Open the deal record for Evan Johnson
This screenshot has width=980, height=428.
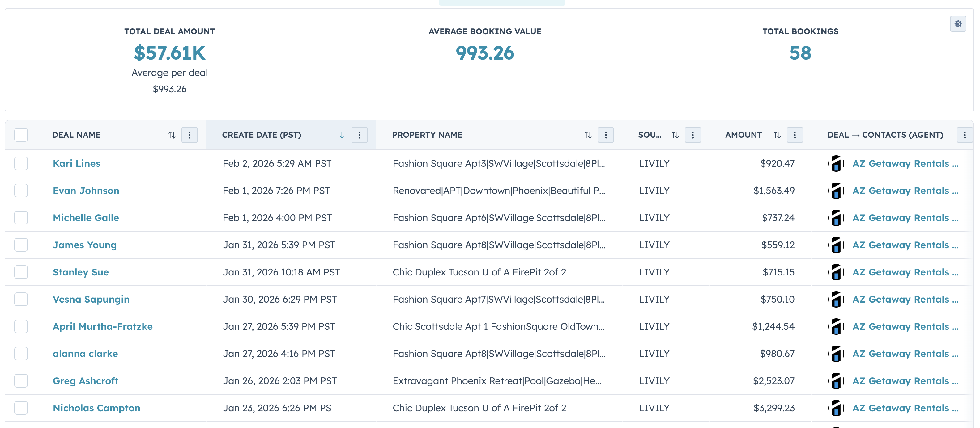click(x=86, y=191)
